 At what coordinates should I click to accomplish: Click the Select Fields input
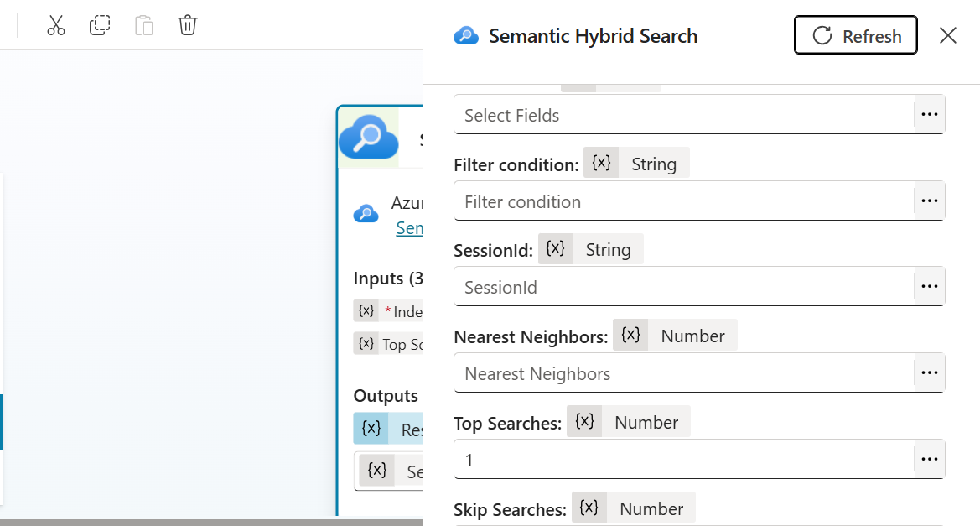pyautogui.click(x=684, y=114)
